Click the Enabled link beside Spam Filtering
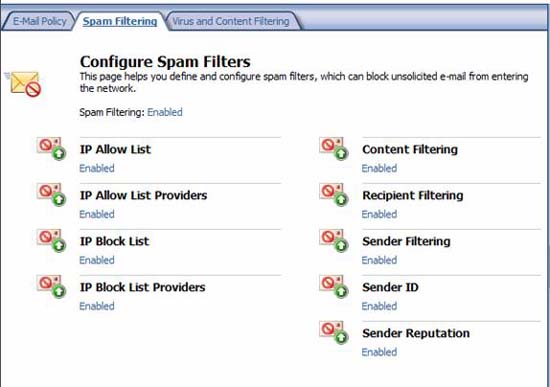Viewport: 550px width, 387px height. click(165, 112)
